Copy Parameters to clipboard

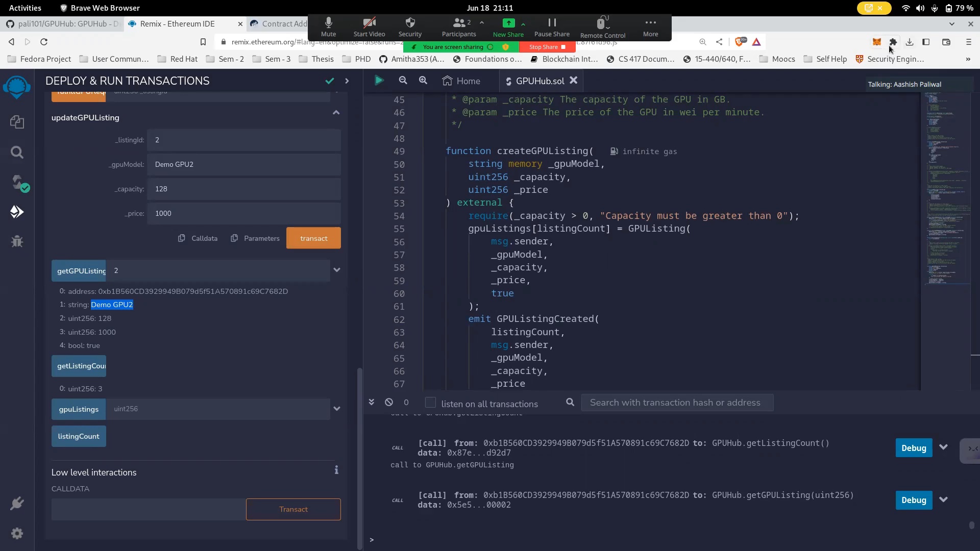[255, 238]
